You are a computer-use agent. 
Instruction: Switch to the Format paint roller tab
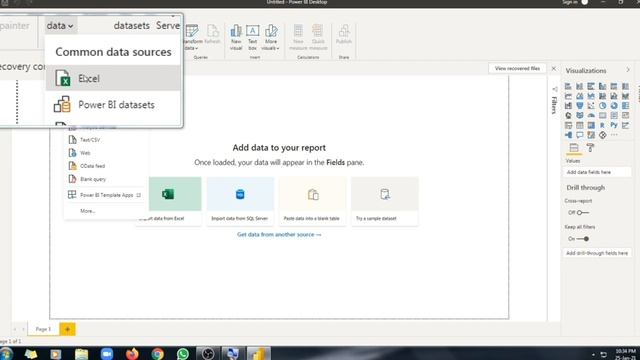(x=590, y=148)
